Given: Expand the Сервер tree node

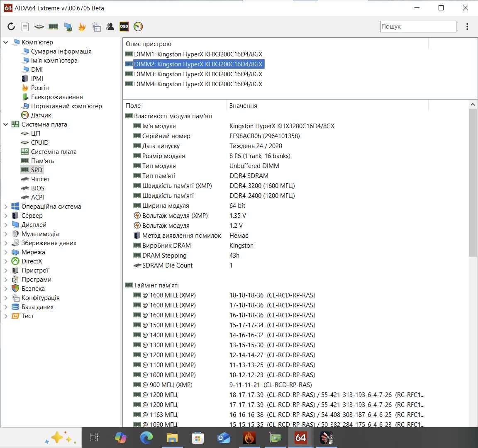Looking at the screenshot, I should (x=5, y=216).
